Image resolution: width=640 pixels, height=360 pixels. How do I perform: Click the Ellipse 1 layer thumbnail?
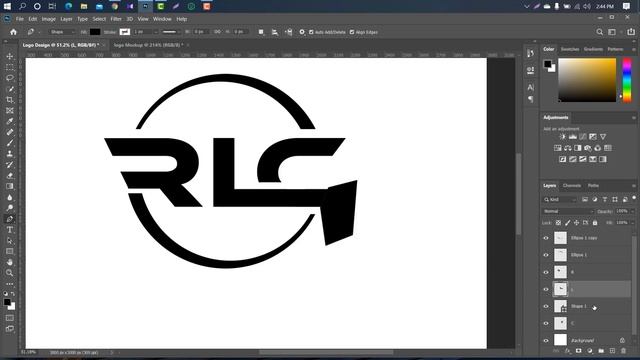click(x=560, y=255)
